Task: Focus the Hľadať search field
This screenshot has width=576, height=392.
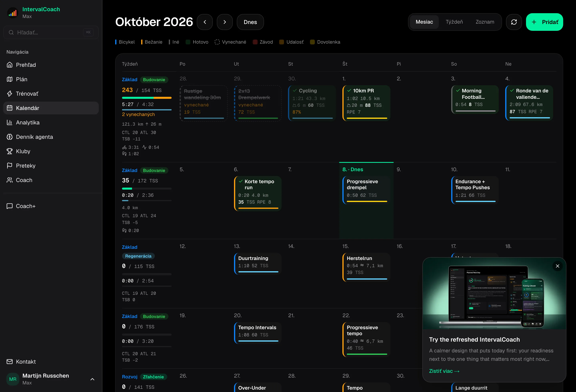Action: click(x=51, y=32)
